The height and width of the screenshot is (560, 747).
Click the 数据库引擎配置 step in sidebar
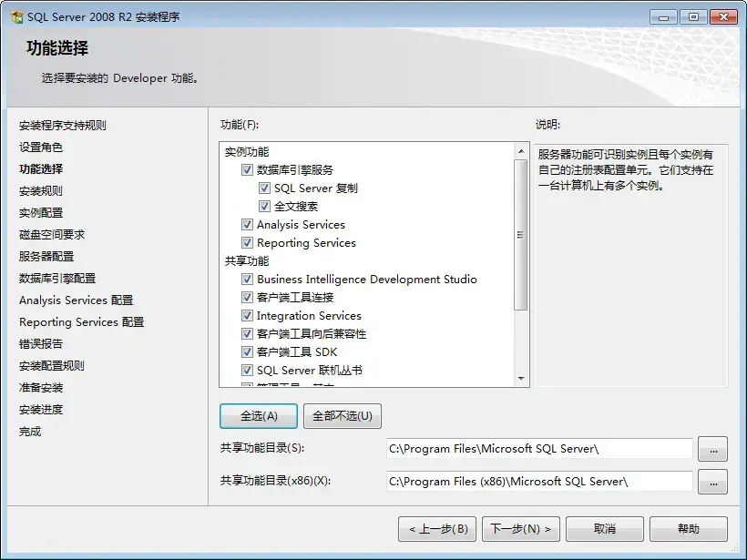click(x=57, y=279)
